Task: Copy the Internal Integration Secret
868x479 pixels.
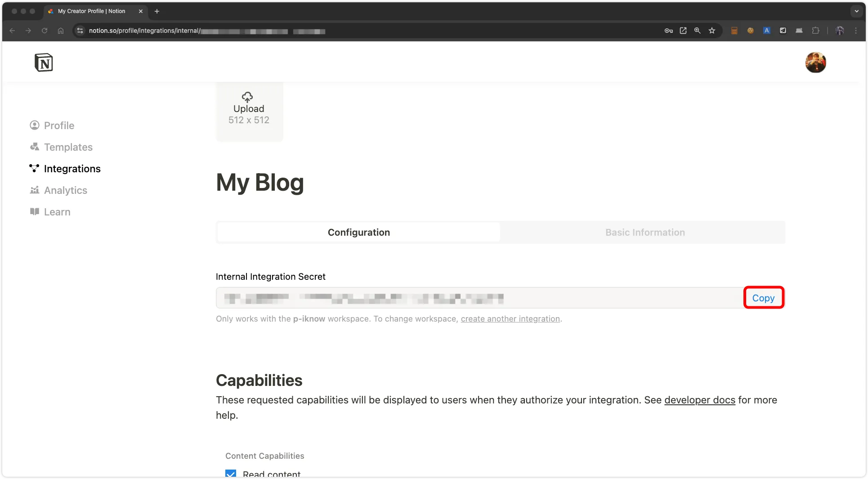Action: click(763, 298)
